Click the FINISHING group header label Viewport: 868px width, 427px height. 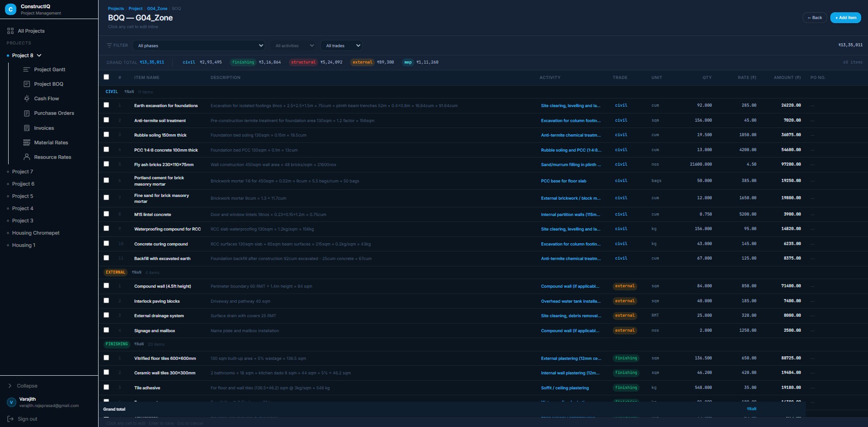[x=117, y=344]
